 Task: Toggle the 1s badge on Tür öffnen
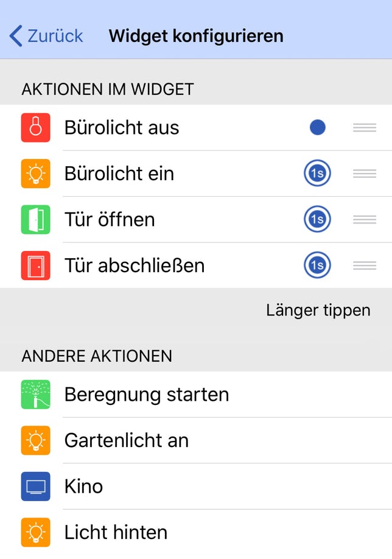tap(317, 219)
